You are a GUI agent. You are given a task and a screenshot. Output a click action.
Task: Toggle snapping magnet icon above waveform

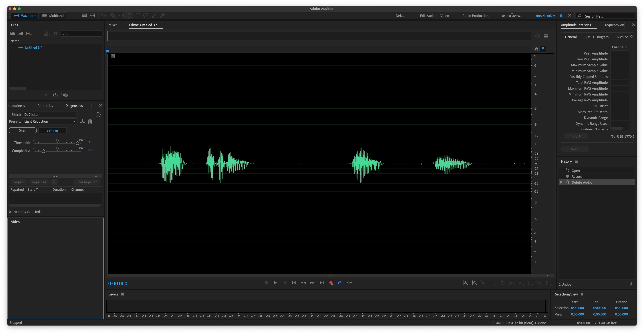point(536,49)
